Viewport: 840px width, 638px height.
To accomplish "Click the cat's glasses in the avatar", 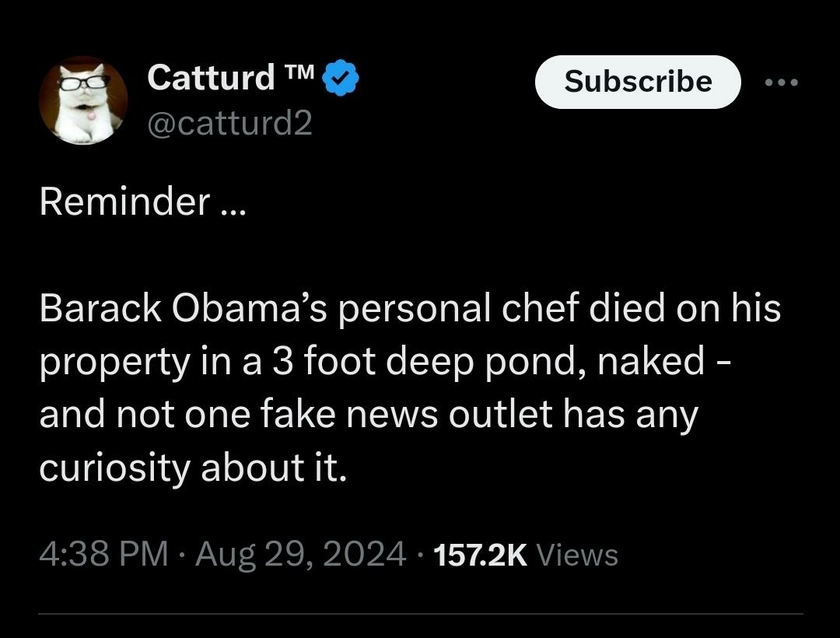I will [x=82, y=82].
